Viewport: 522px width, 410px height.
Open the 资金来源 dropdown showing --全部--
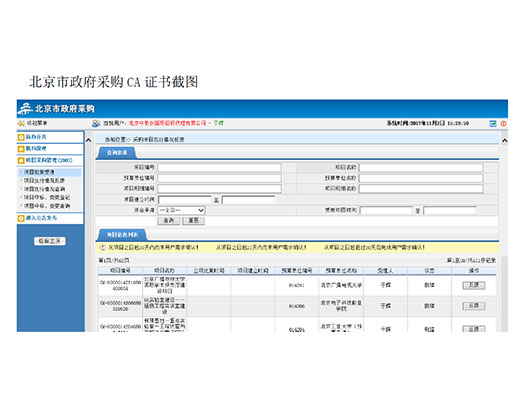click(181, 210)
